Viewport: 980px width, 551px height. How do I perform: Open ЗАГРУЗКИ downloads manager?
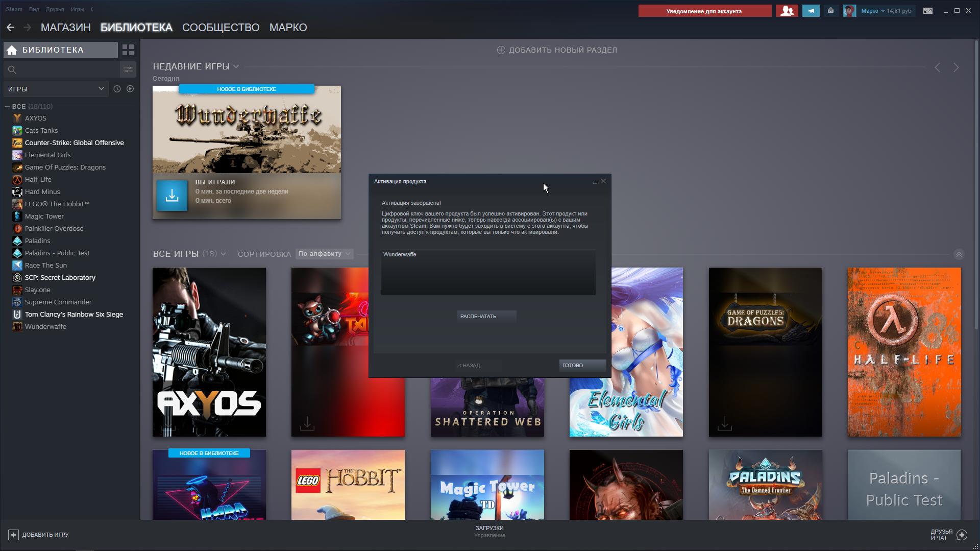coord(489,528)
